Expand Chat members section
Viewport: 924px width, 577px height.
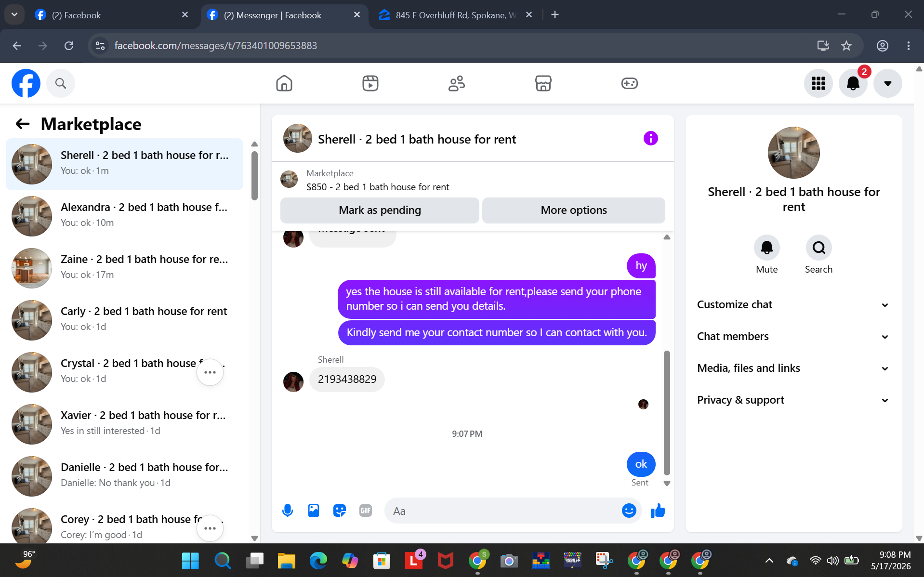[x=793, y=337]
